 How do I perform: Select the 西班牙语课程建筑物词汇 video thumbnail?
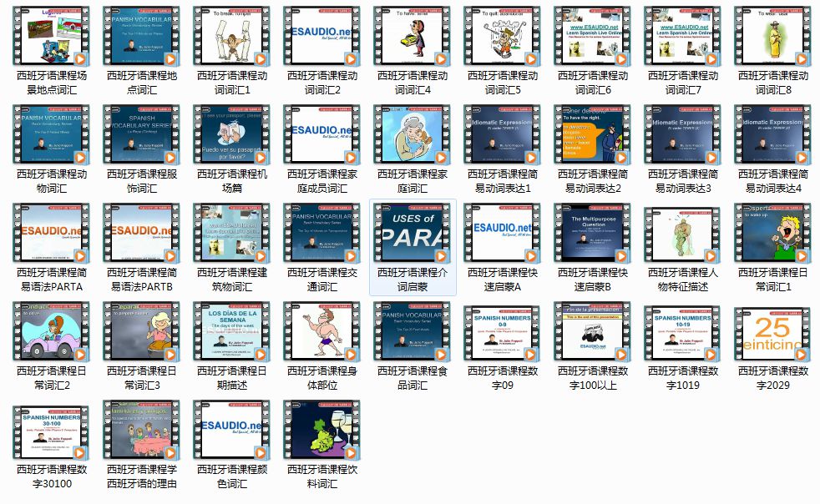[232, 233]
